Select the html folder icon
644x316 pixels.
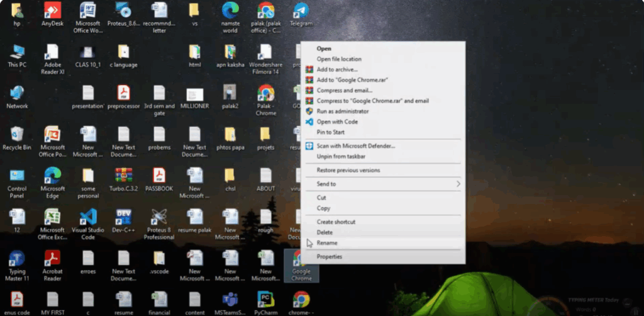click(x=195, y=56)
